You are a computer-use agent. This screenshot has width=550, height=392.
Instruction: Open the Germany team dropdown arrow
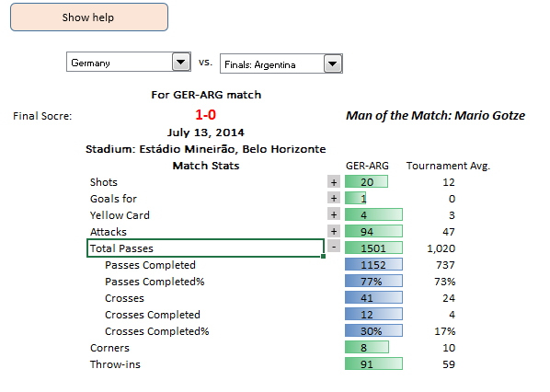click(x=181, y=63)
